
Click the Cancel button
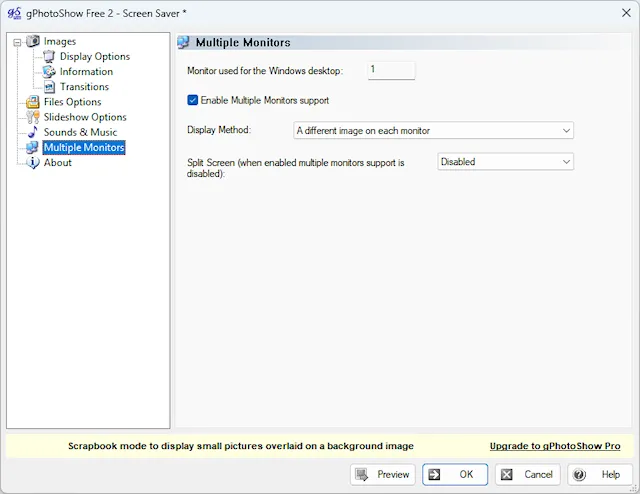tap(527, 474)
